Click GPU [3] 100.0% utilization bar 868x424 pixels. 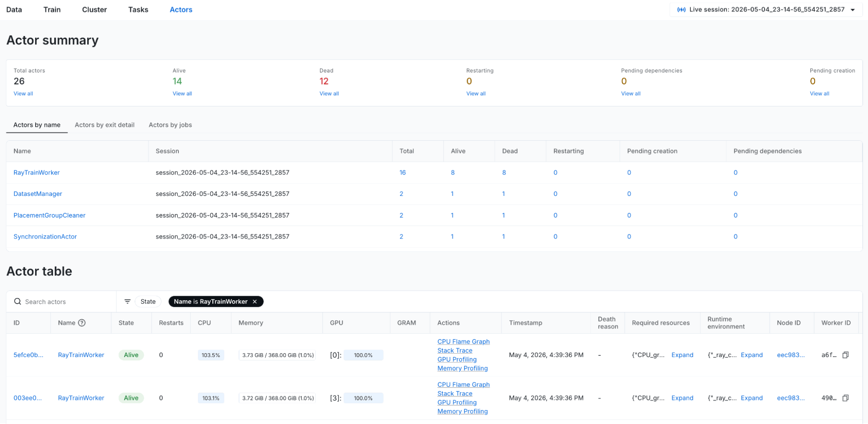click(x=363, y=398)
